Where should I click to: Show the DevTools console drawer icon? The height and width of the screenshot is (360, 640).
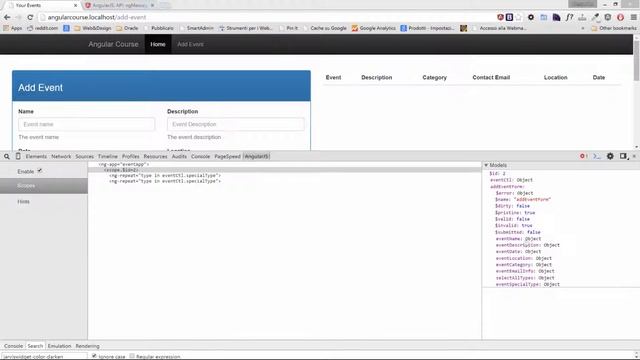597,156
